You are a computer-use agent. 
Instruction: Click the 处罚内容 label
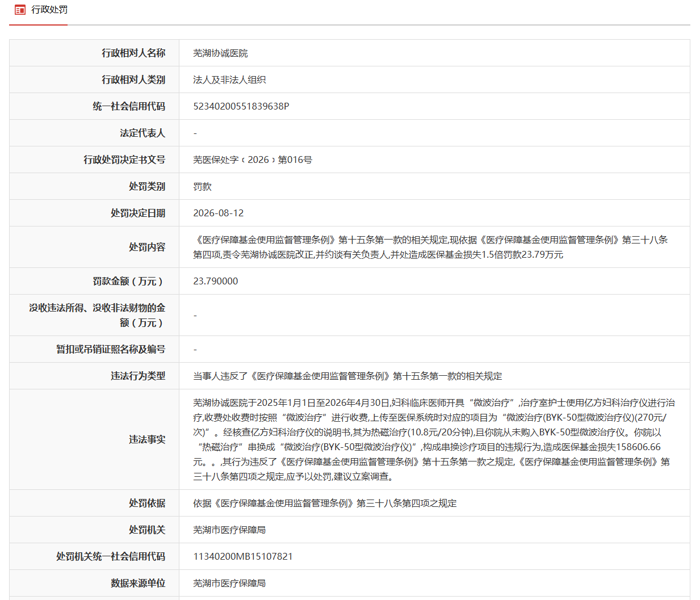coord(147,247)
